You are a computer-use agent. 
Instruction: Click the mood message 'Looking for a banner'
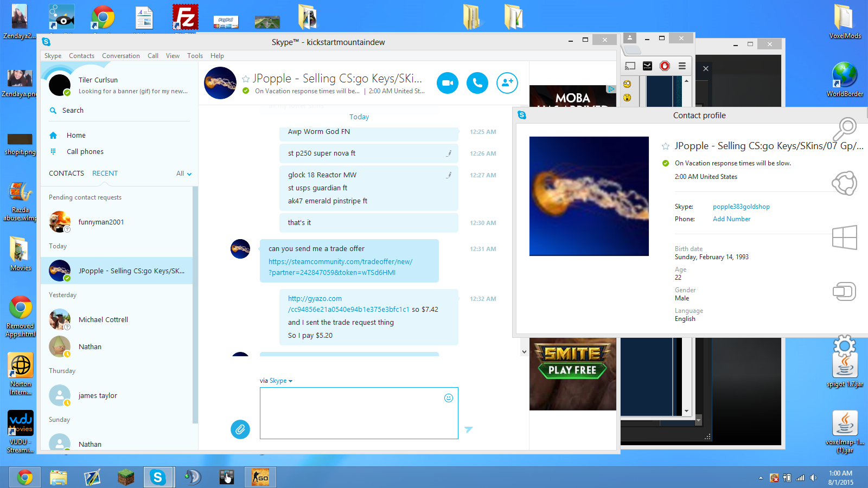click(133, 92)
